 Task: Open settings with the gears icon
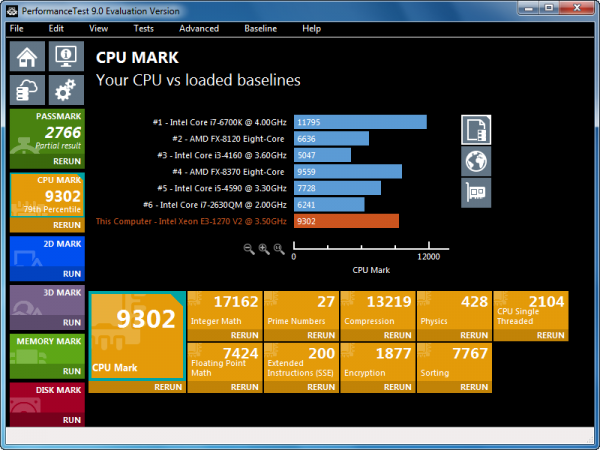click(x=64, y=91)
